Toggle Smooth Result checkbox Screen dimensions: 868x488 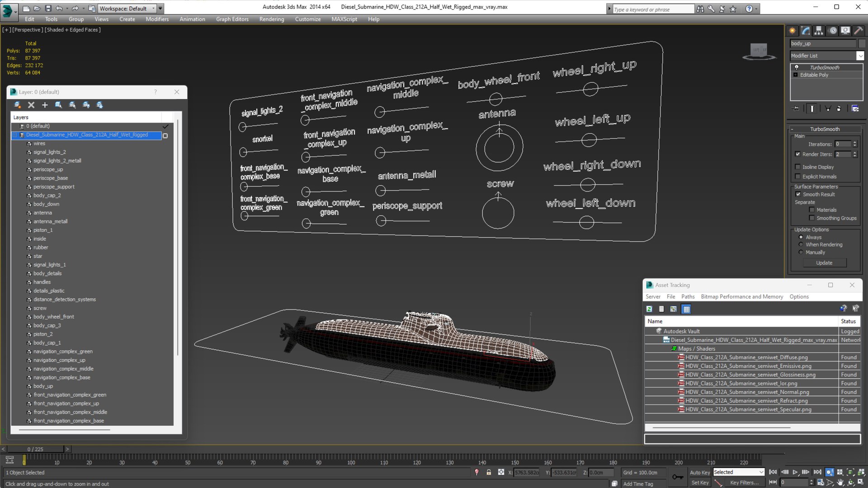point(798,194)
